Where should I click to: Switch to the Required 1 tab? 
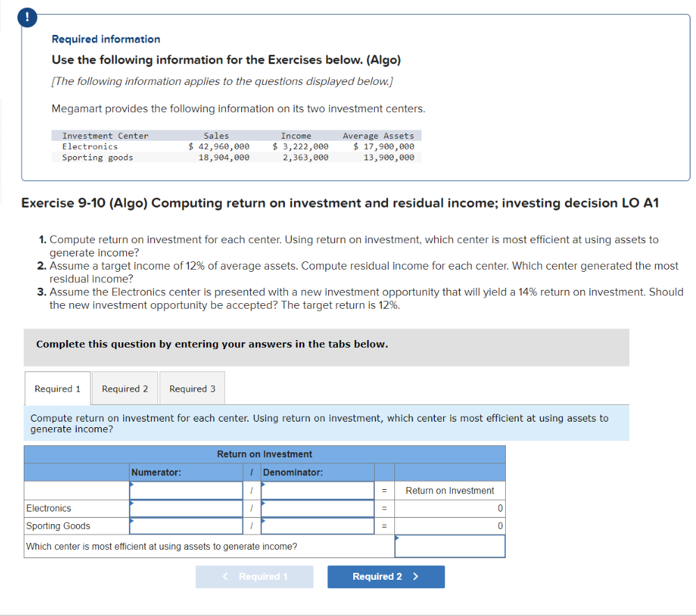[58, 389]
